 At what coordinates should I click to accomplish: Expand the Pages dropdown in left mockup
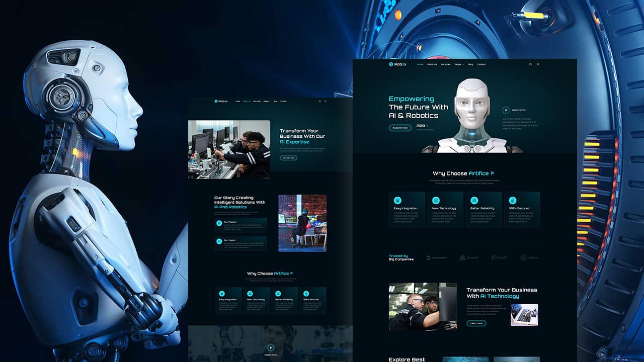[267, 101]
